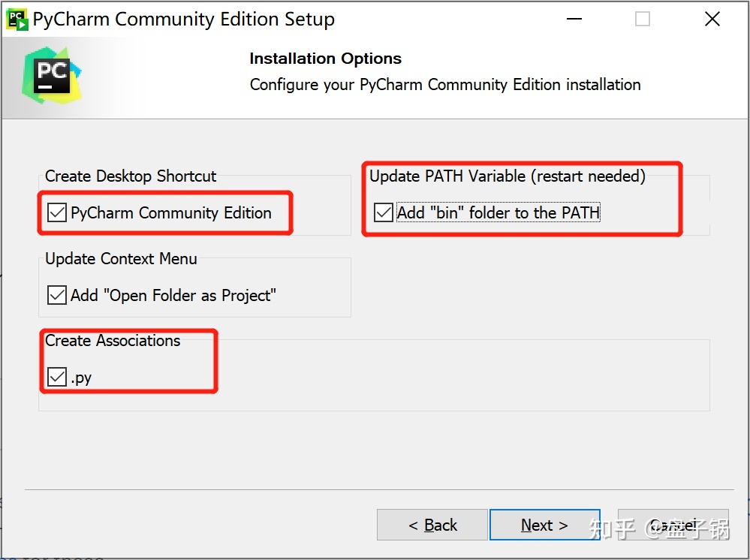Screen dimensions: 750x560
Task: Click the "Update Context Menu" group title
Action: tap(121, 259)
